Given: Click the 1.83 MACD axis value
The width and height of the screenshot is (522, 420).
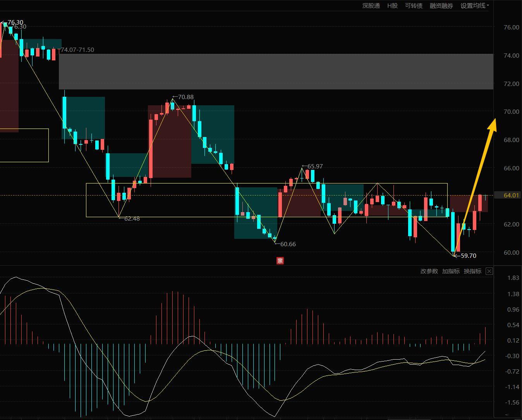Looking at the screenshot, I should click(x=513, y=278).
